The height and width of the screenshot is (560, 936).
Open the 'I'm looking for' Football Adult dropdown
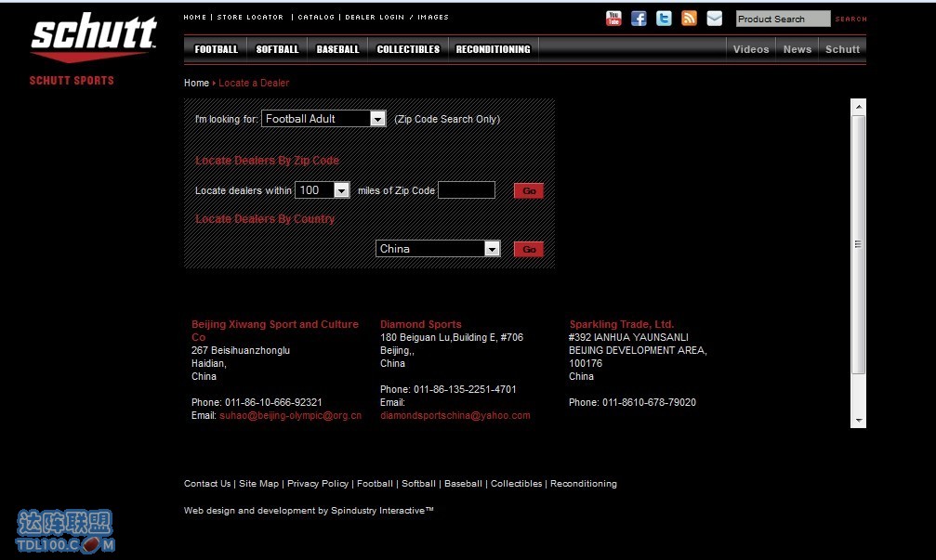pos(323,119)
